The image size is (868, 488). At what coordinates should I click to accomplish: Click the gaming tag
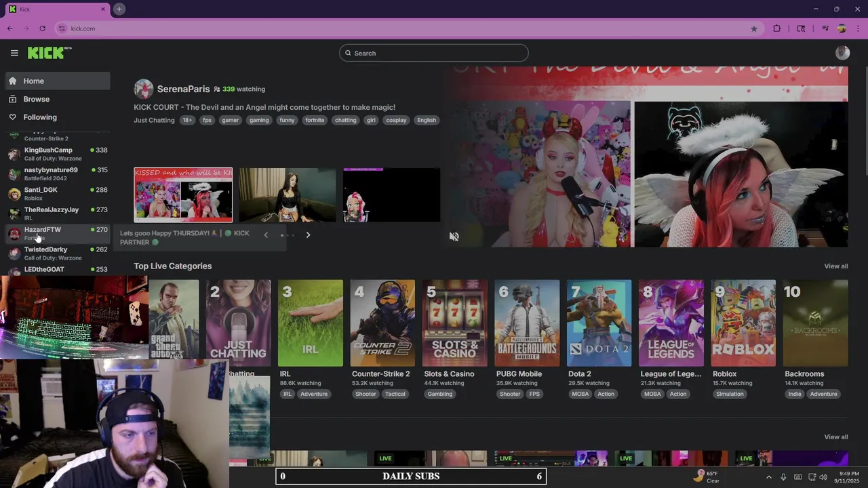tap(259, 120)
